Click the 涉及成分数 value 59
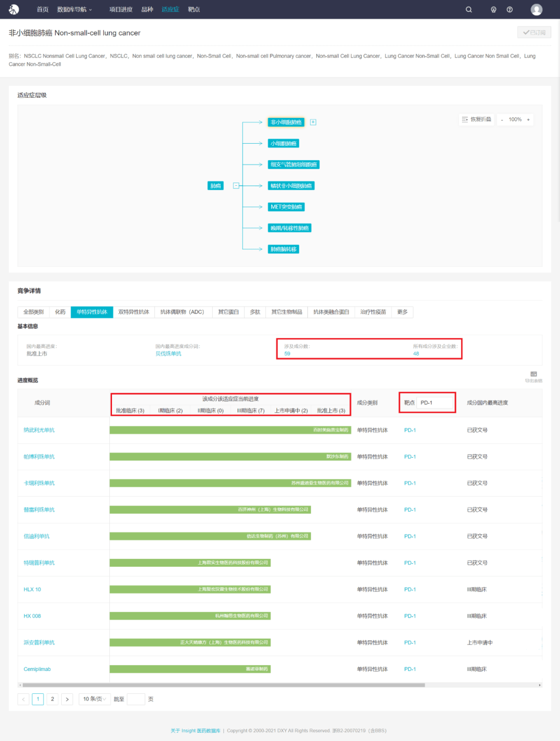Screen dimensions: 560x741 click(x=287, y=353)
